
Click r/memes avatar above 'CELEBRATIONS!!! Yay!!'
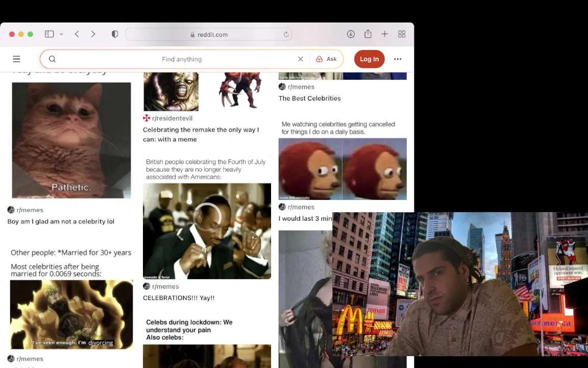tap(146, 286)
